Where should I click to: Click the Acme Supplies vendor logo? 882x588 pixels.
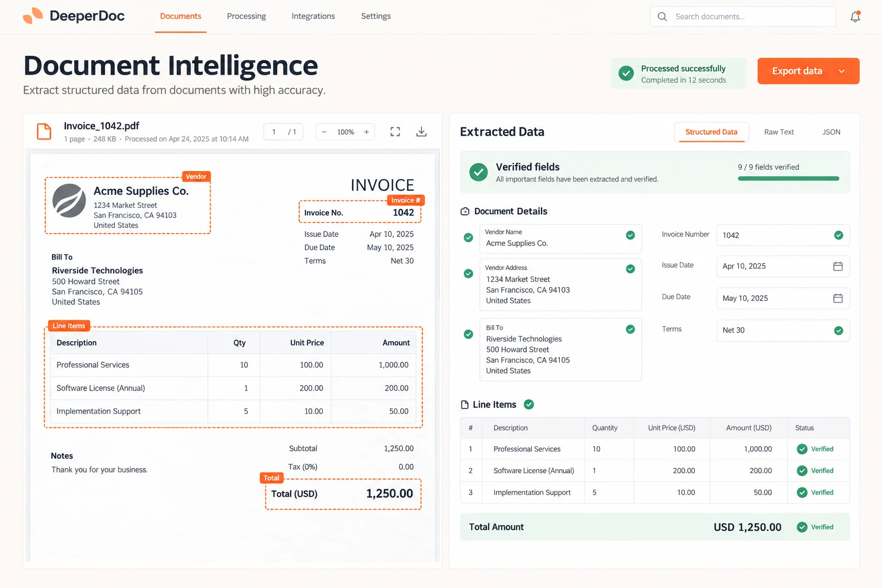coord(69,200)
